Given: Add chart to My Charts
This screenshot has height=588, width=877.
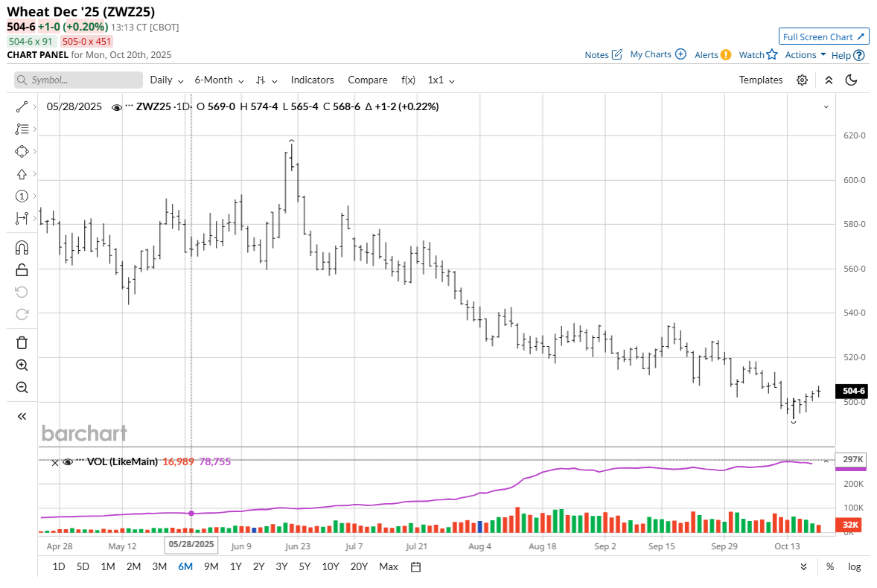Looking at the screenshot, I should coord(680,54).
